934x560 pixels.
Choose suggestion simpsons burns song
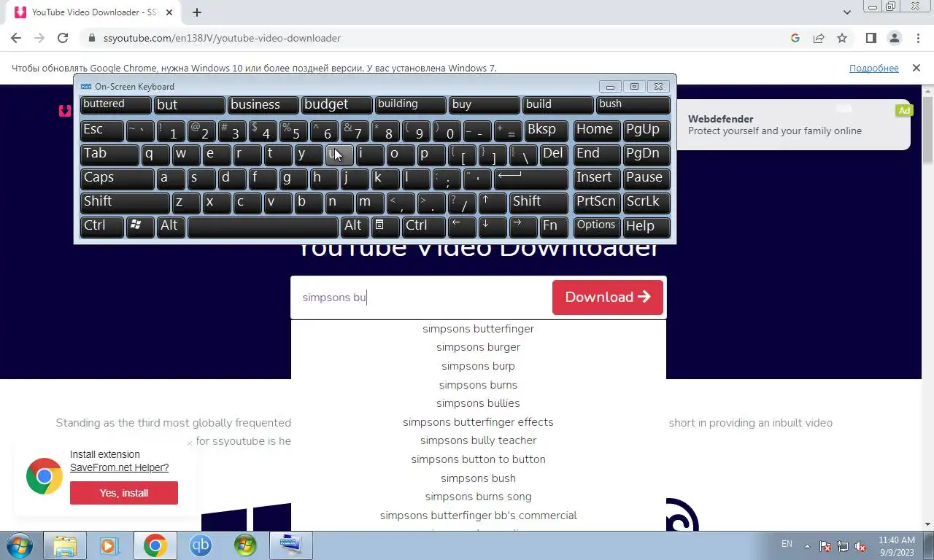point(478,497)
